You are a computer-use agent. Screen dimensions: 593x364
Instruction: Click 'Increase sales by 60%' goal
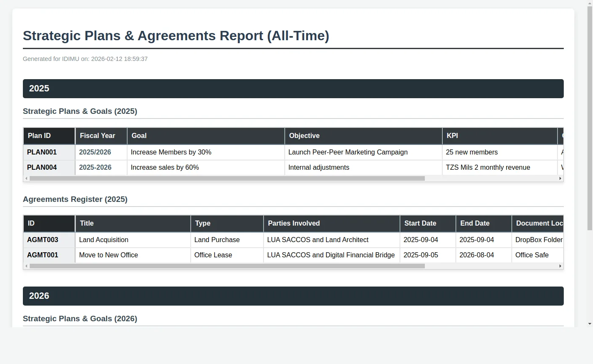coord(206,168)
